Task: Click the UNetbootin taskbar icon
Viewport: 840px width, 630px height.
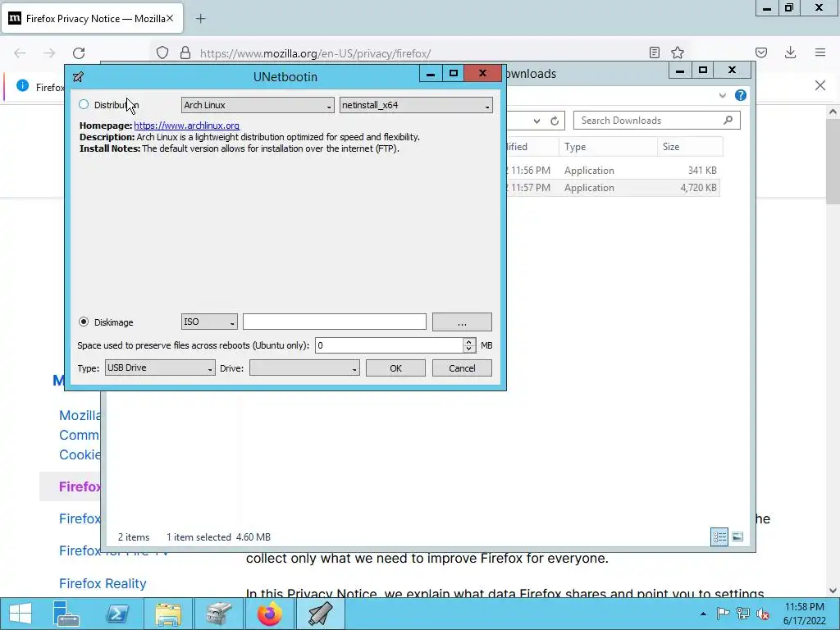Action: pos(321,614)
